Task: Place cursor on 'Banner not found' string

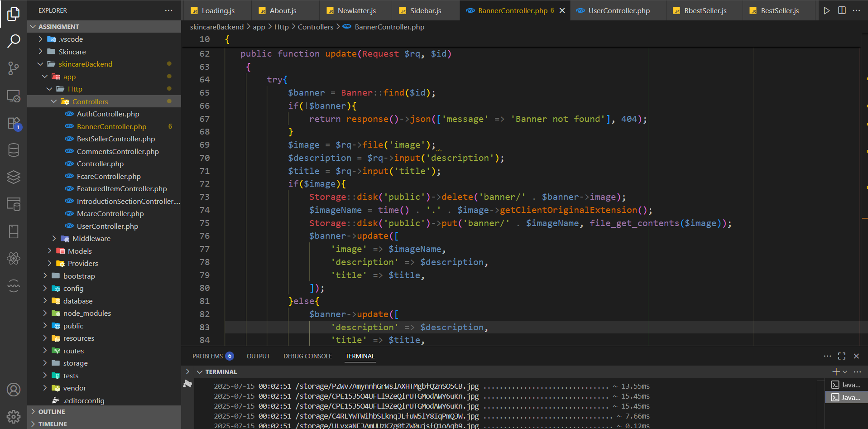Action: [x=557, y=119]
